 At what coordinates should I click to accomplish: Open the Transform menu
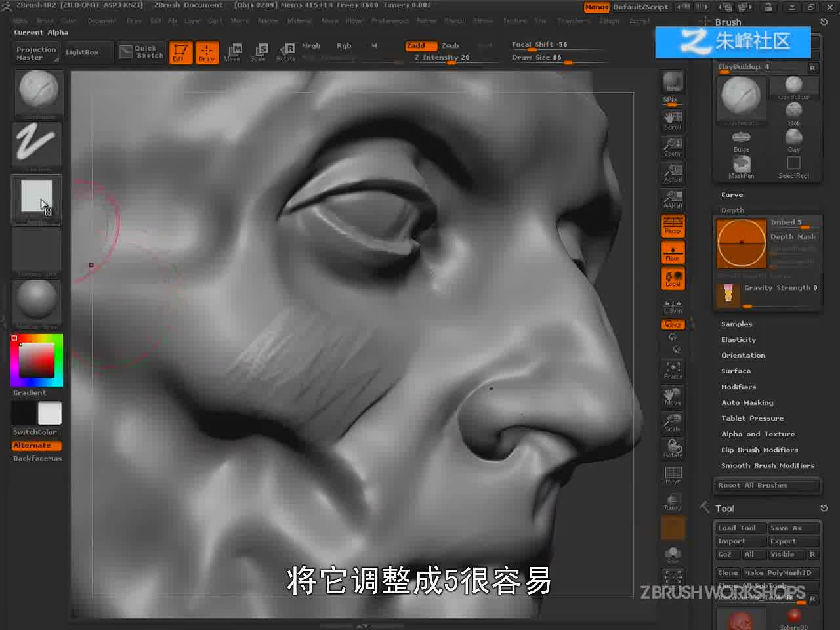[574, 21]
